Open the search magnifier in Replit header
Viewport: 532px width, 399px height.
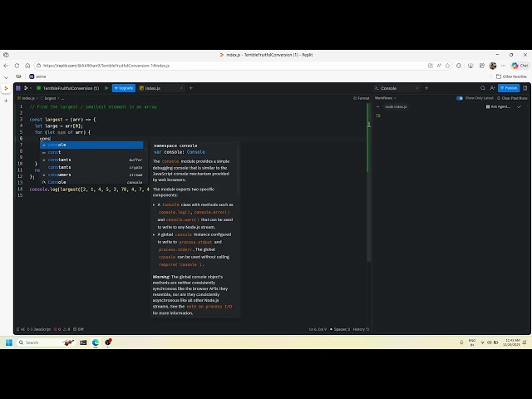click(482, 88)
